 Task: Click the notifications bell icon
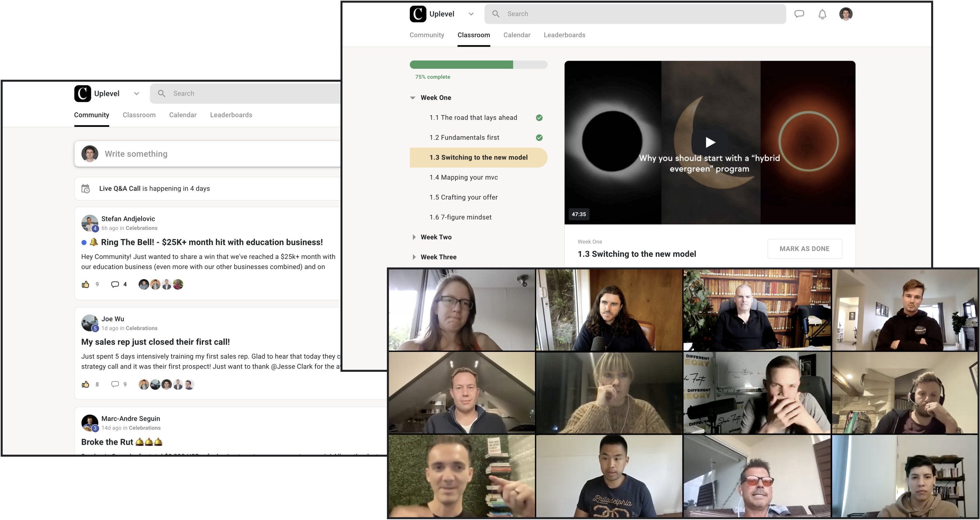[x=822, y=14]
